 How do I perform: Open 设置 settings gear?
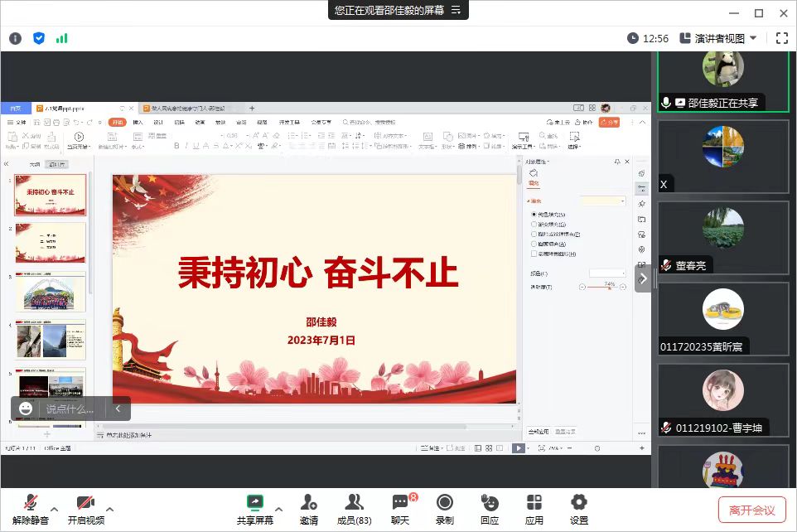click(x=579, y=509)
